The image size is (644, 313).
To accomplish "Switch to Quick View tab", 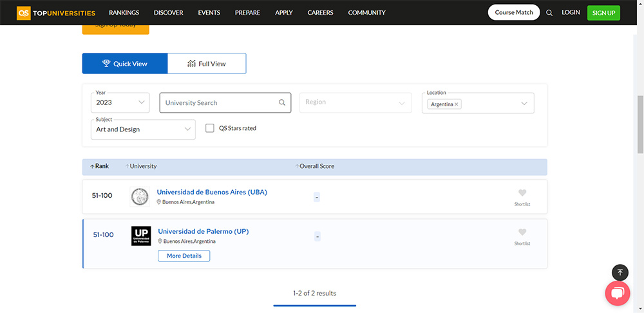I will pos(125,64).
